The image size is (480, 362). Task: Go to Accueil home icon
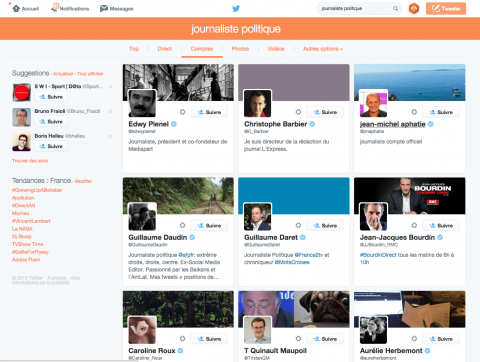point(16,8)
